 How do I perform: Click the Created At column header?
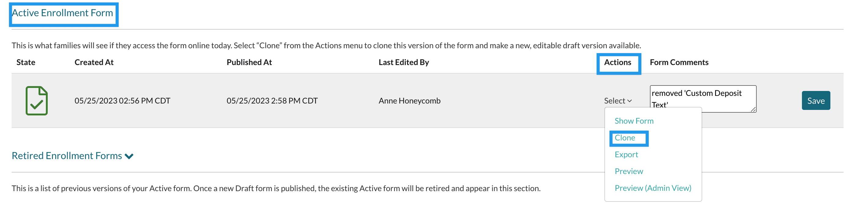pyautogui.click(x=94, y=63)
